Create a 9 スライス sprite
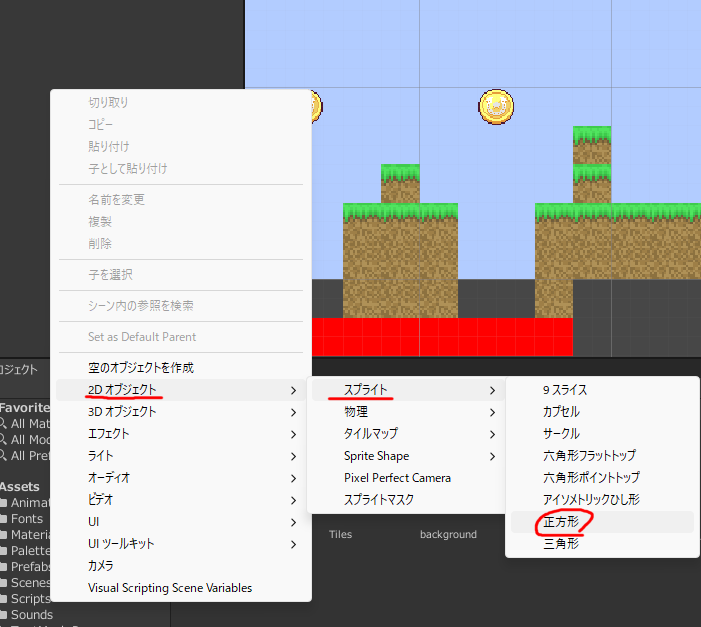The height and width of the screenshot is (627, 701). (602, 390)
